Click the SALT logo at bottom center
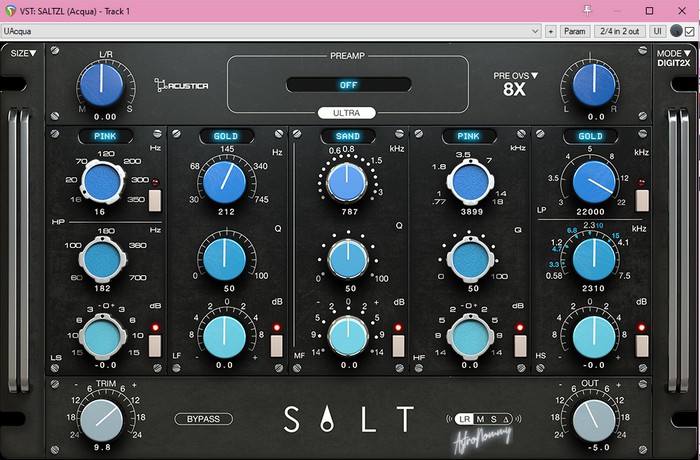This screenshot has height=460, width=700. 348,418
